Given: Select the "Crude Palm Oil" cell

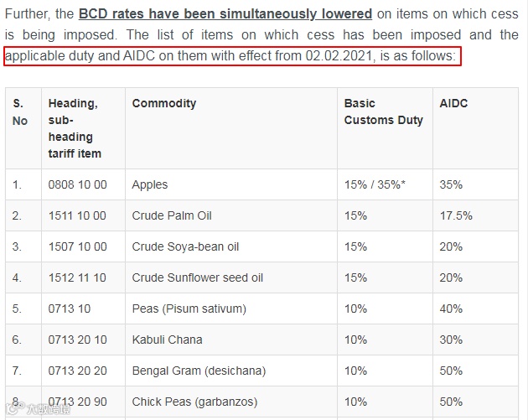Looking at the screenshot, I should coord(172,215).
